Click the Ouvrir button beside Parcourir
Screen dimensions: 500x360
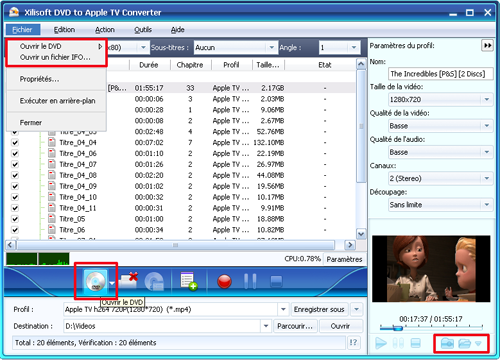coord(340,326)
